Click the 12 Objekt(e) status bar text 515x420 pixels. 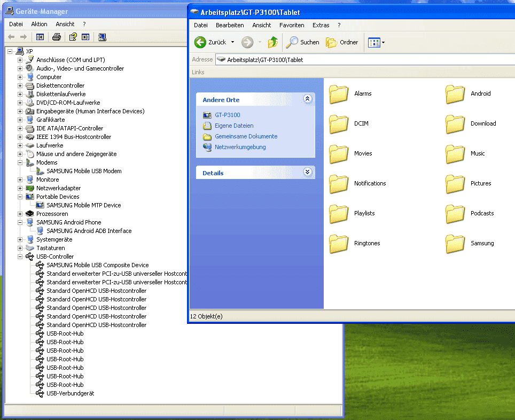coord(206,316)
